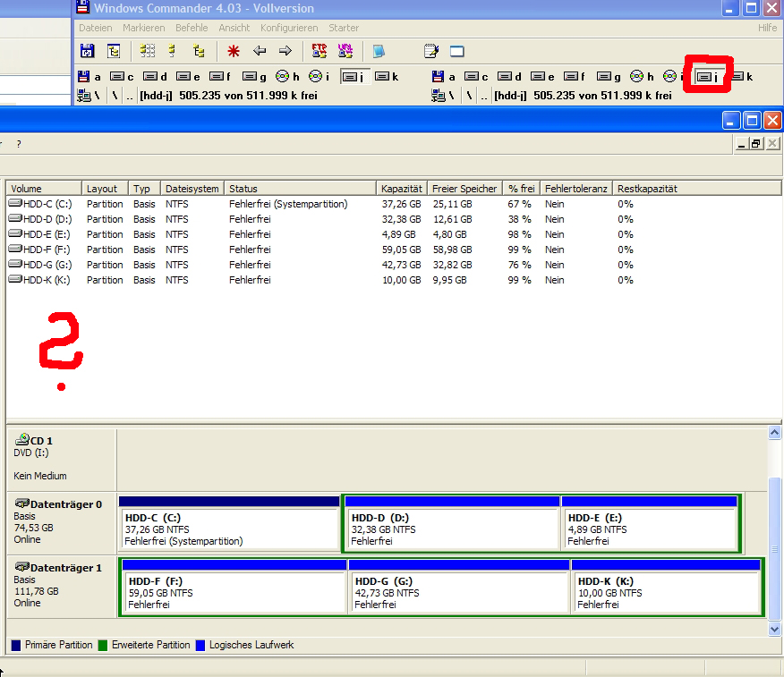Select HDD-G (G:) row in volume list

coord(47,265)
